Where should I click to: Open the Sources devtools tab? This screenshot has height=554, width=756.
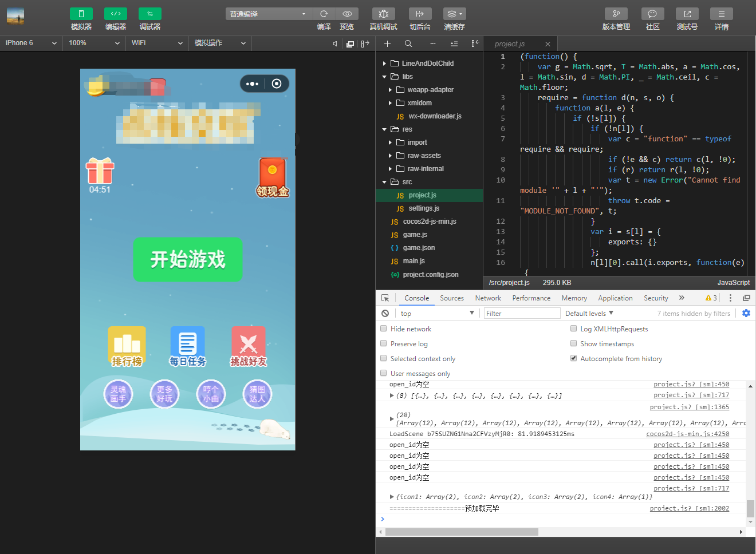click(452, 298)
